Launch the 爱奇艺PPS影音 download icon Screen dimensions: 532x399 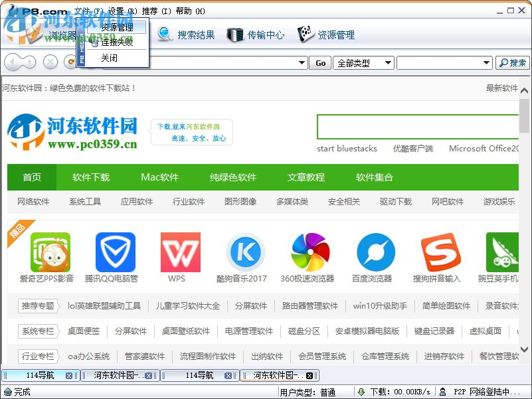(x=50, y=253)
